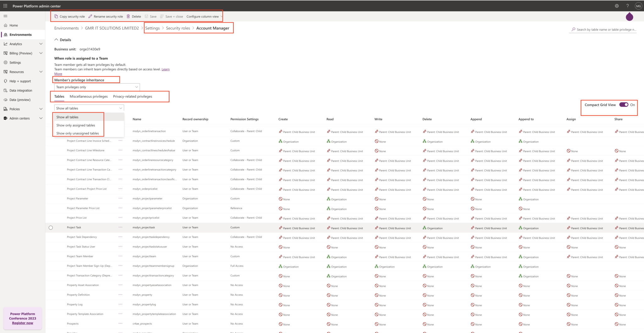Change Read privilege for Project Team Member row
Image resolution: width=644 pixels, height=333 pixels.
click(336, 257)
